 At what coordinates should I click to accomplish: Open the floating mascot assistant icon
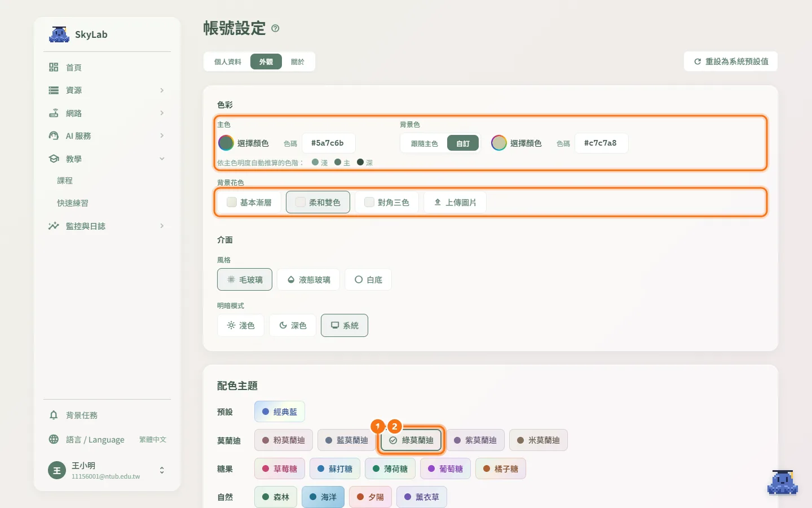point(783,483)
